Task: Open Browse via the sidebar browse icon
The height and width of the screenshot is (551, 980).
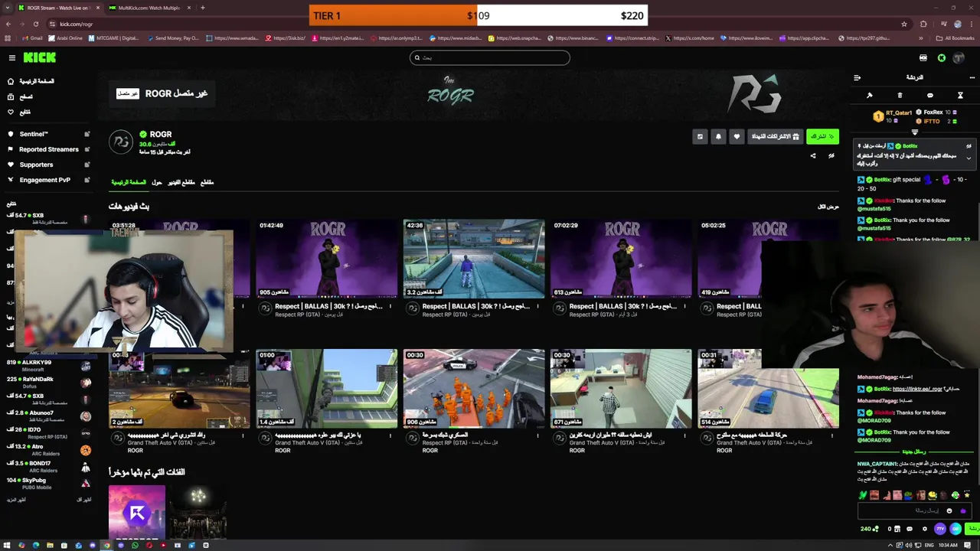Action: [x=11, y=96]
